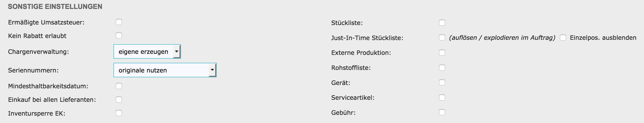
Task: Toggle the Mindesthaltbarkeitsdatum checkbox
Action: pyautogui.click(x=119, y=86)
